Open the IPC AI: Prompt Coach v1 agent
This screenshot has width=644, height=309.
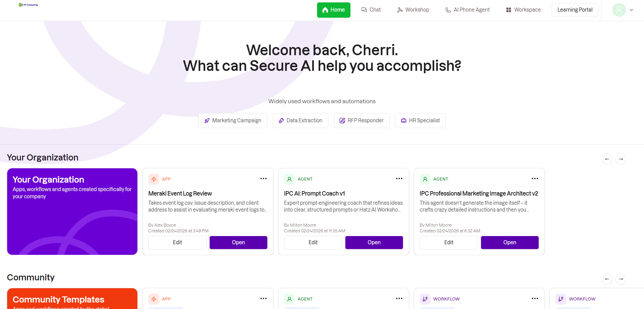pyautogui.click(x=374, y=242)
